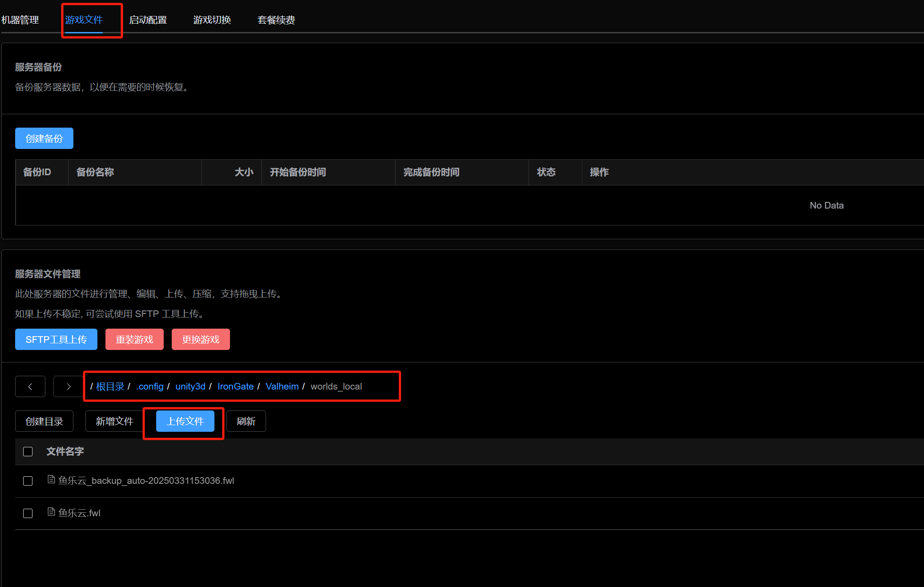Screen dimensions: 924x587
Task: Check the box for 鱼乐云_backup_auto file
Action: [x=28, y=481]
